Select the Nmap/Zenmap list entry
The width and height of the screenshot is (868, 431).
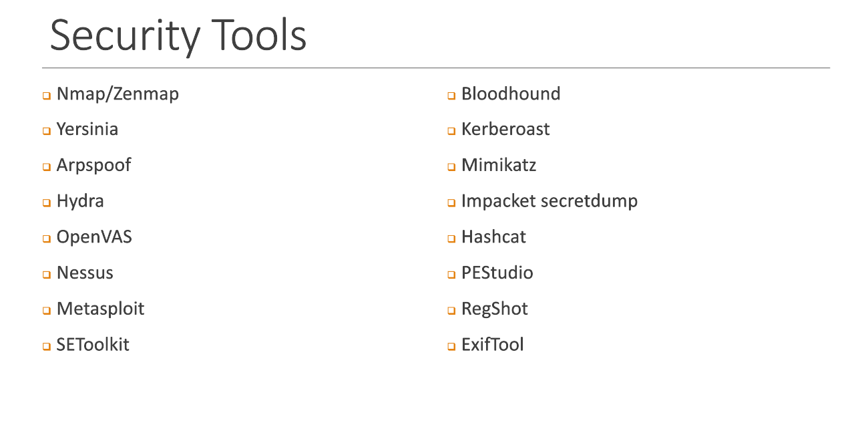118,94
